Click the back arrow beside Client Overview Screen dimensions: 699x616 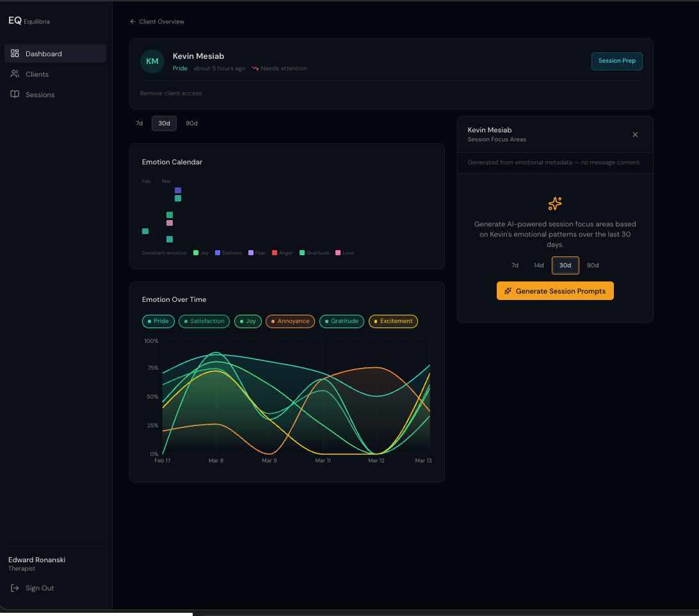tap(133, 22)
